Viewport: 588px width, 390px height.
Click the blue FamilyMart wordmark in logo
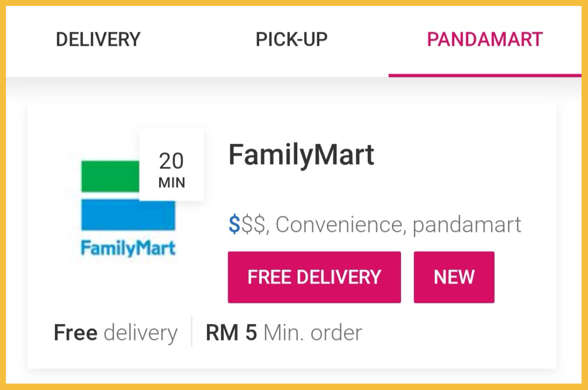coord(128,248)
